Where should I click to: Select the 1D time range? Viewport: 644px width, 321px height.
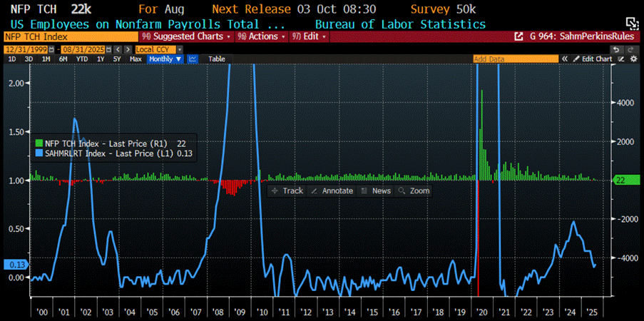12,58
